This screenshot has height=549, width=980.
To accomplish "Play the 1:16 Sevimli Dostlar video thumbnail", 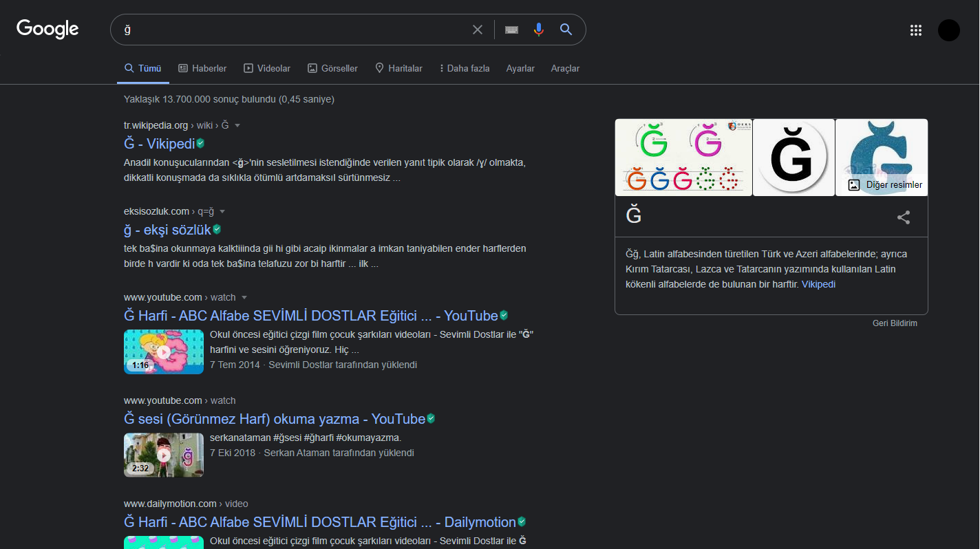I will click(x=164, y=352).
